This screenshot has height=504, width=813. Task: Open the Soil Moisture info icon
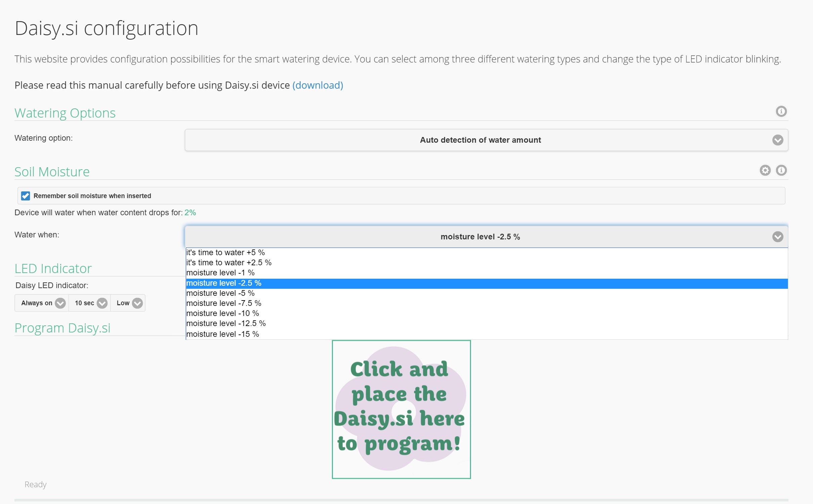coord(781,170)
